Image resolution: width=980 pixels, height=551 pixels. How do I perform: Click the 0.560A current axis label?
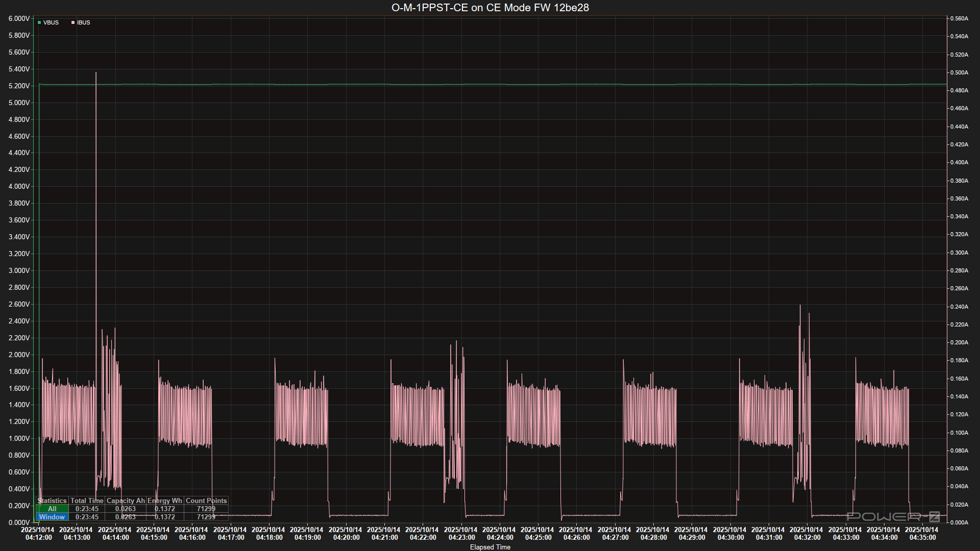[959, 18]
